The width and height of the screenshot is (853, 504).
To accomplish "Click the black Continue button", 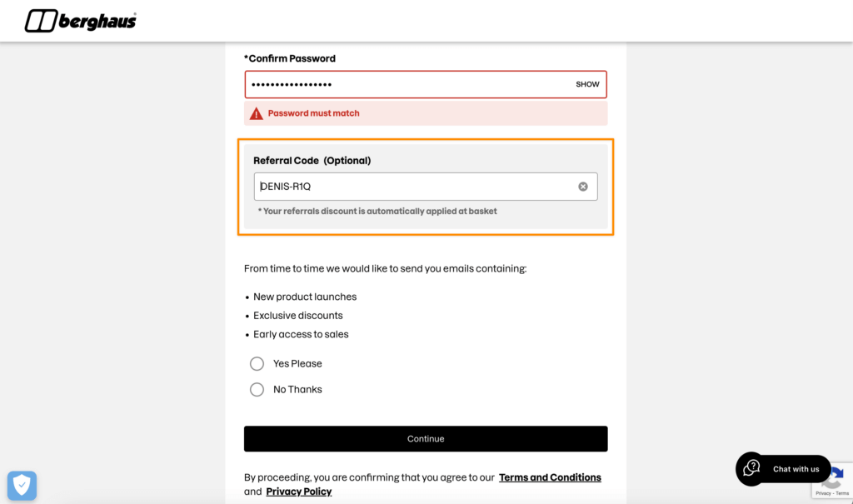I will tap(426, 439).
